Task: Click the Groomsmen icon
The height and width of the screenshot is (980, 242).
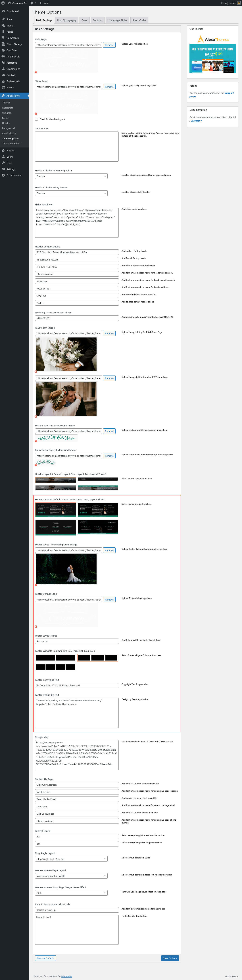Action: point(3,69)
